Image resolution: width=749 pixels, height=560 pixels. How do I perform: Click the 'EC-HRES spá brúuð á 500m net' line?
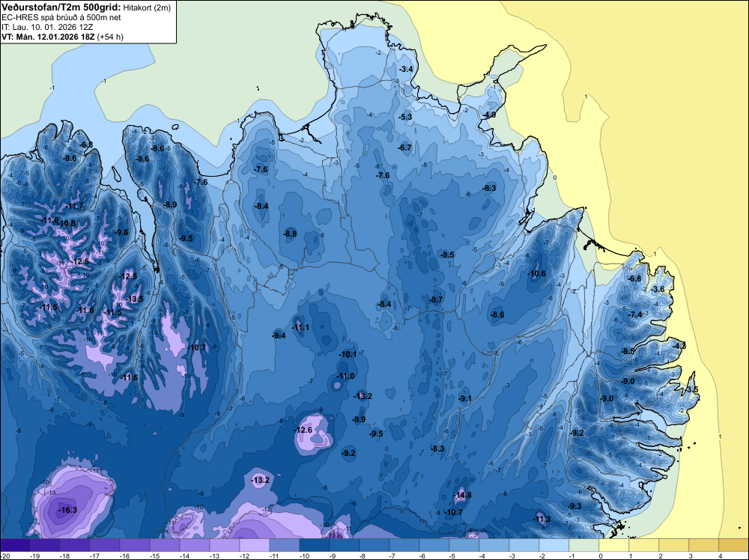[x=61, y=17]
